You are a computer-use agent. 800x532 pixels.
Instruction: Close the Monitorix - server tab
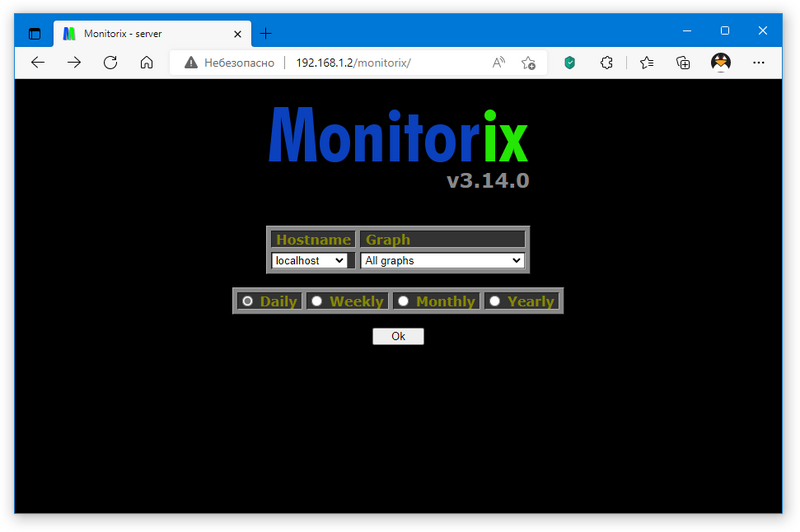click(237, 34)
